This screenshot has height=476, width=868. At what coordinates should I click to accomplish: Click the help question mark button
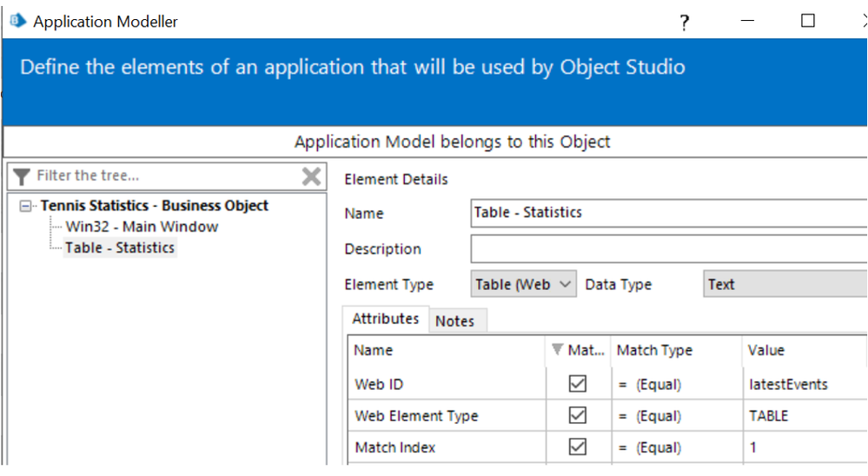[x=685, y=23]
